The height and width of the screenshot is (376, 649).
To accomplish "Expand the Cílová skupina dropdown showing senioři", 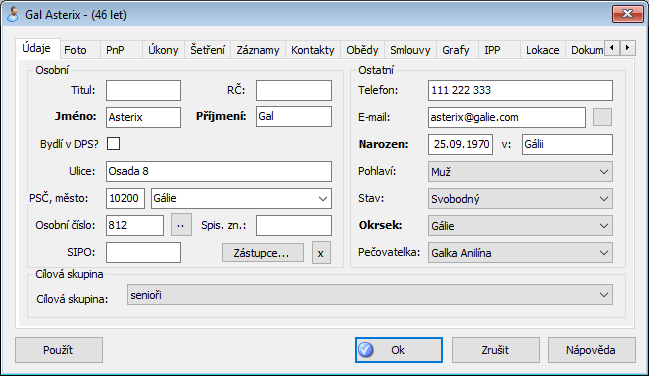I will pos(370,295).
